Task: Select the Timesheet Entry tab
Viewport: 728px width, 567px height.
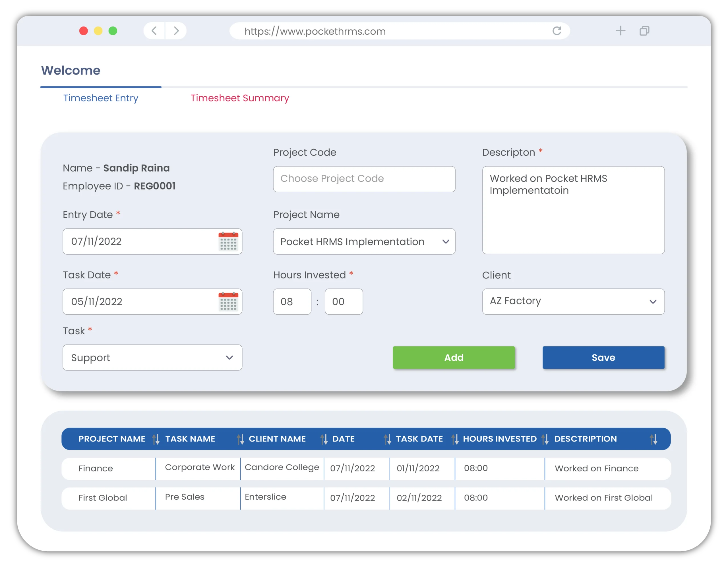Action: click(101, 98)
